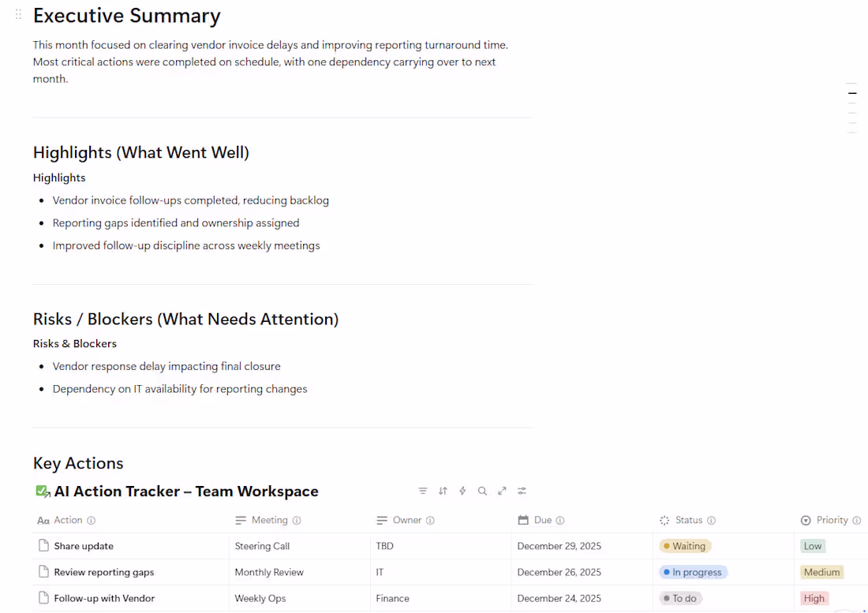Click the page icon beside Share update
Viewport: 868px width, 613px height.
click(x=43, y=545)
